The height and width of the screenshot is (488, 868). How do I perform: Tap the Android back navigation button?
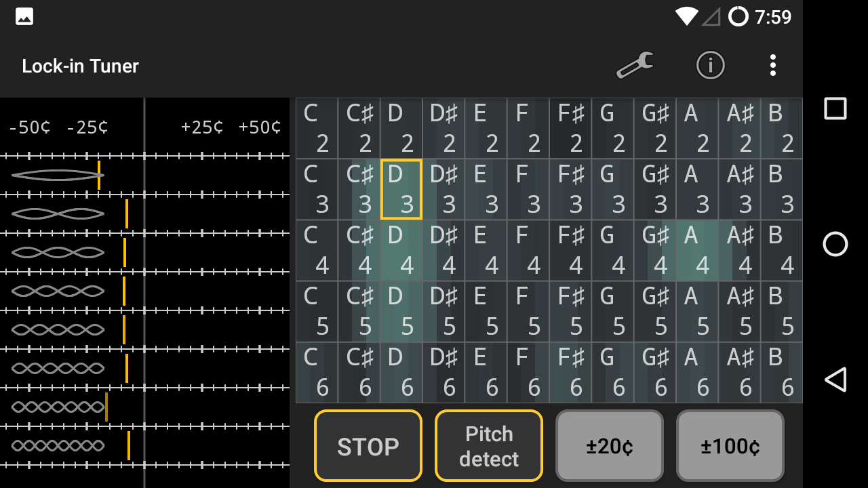coord(835,380)
